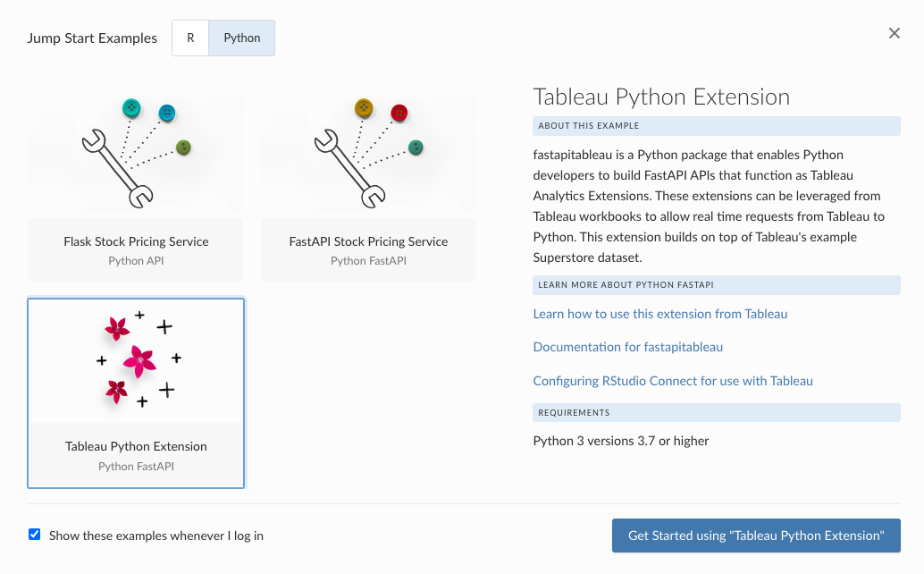The image size is (924, 574).
Task: Click Get Started using Tableau Python Extension
Action: coord(755,536)
